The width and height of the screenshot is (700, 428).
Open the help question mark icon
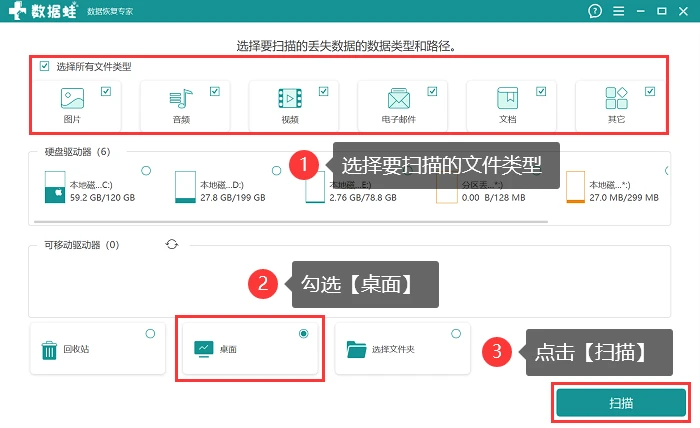coord(595,11)
